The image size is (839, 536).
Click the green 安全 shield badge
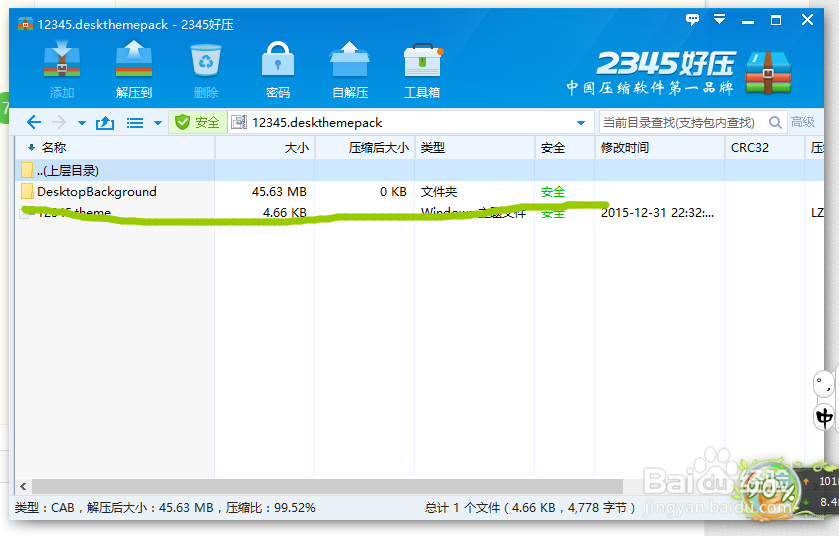click(x=197, y=122)
